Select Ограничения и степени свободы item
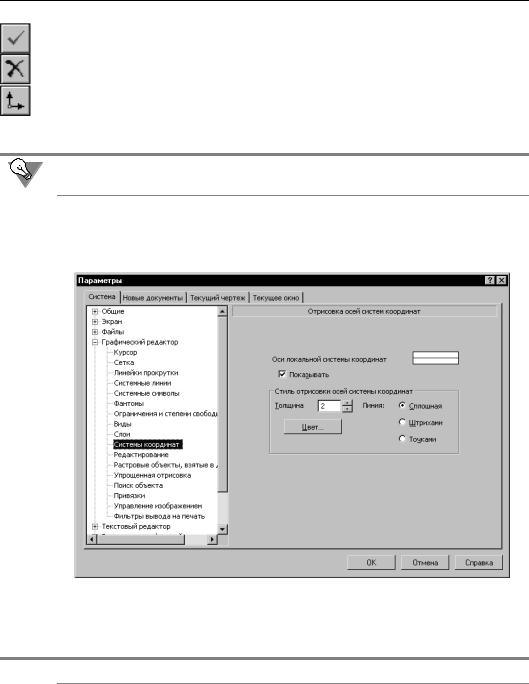The width and height of the screenshot is (529, 684). [x=165, y=414]
